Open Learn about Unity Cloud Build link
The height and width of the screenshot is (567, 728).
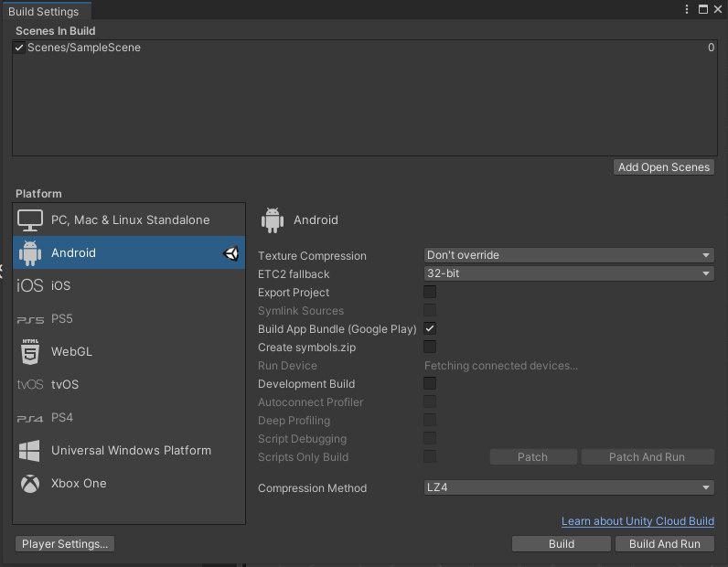(x=637, y=521)
